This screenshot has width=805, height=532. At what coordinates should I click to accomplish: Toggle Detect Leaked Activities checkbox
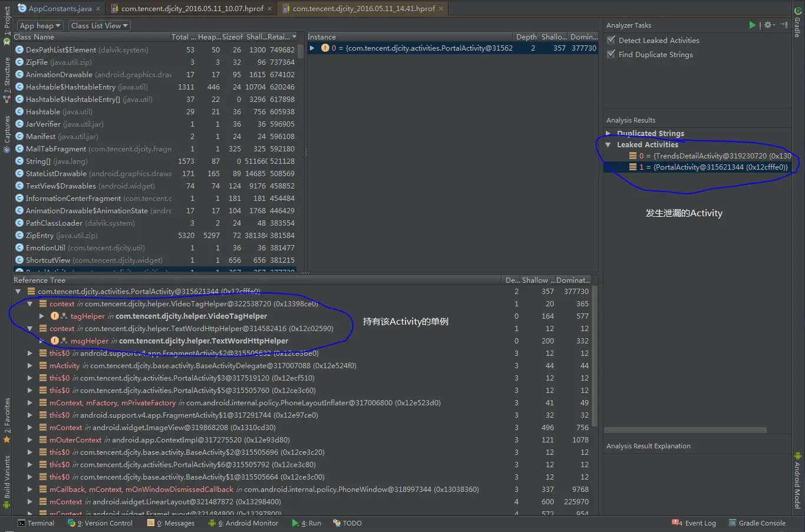(611, 40)
